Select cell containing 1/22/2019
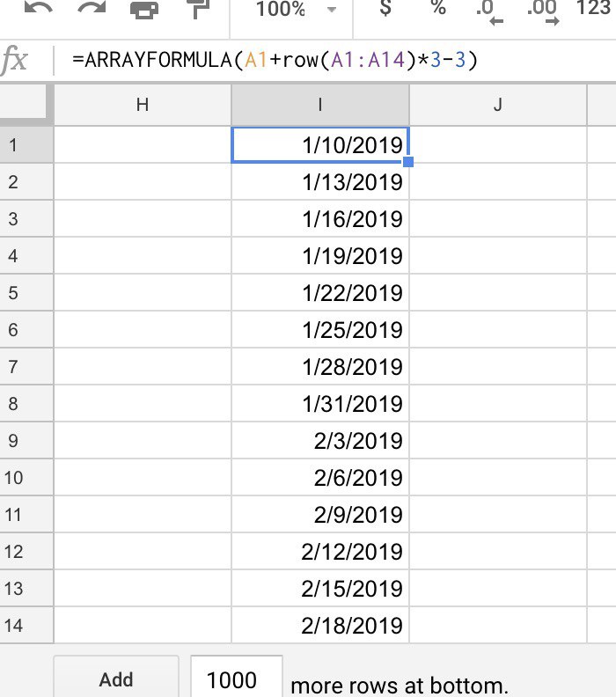The width and height of the screenshot is (616, 697). 320,292
